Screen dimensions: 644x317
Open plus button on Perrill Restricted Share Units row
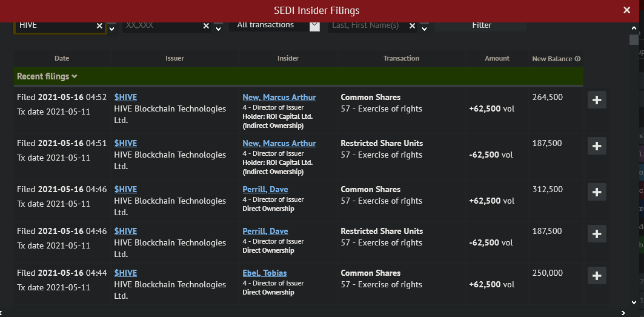pos(597,234)
